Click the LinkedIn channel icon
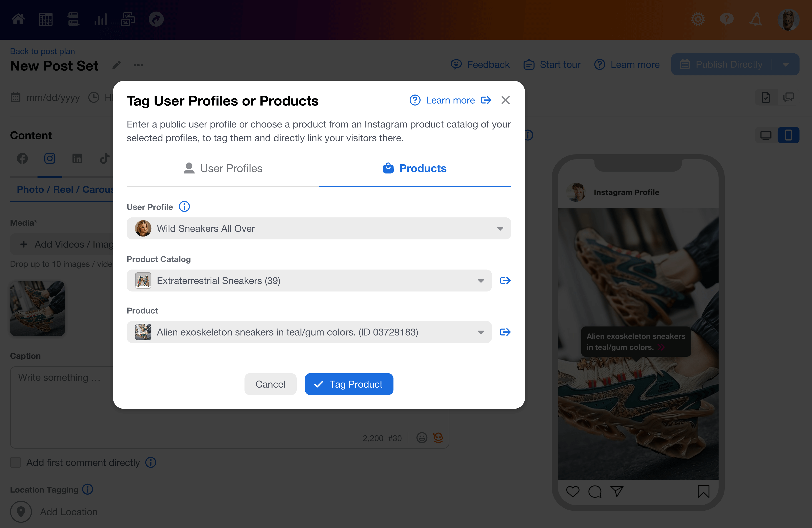The image size is (812, 528). pyautogui.click(x=78, y=158)
